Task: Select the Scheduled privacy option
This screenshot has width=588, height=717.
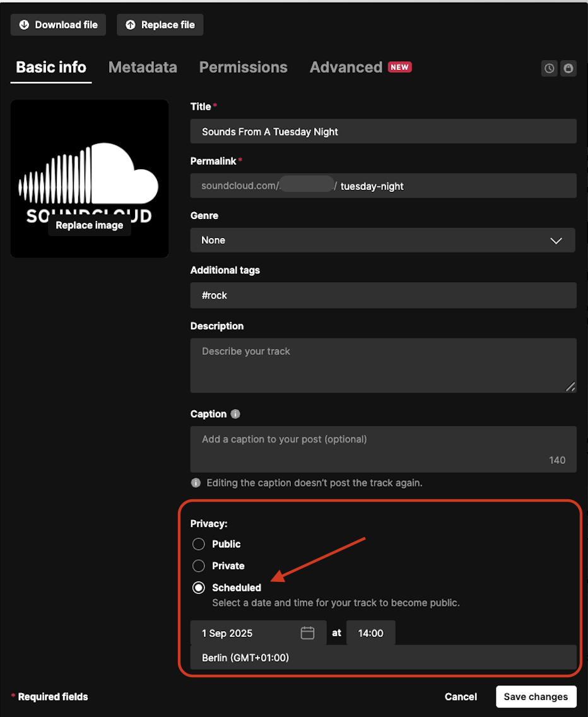Action: point(199,588)
